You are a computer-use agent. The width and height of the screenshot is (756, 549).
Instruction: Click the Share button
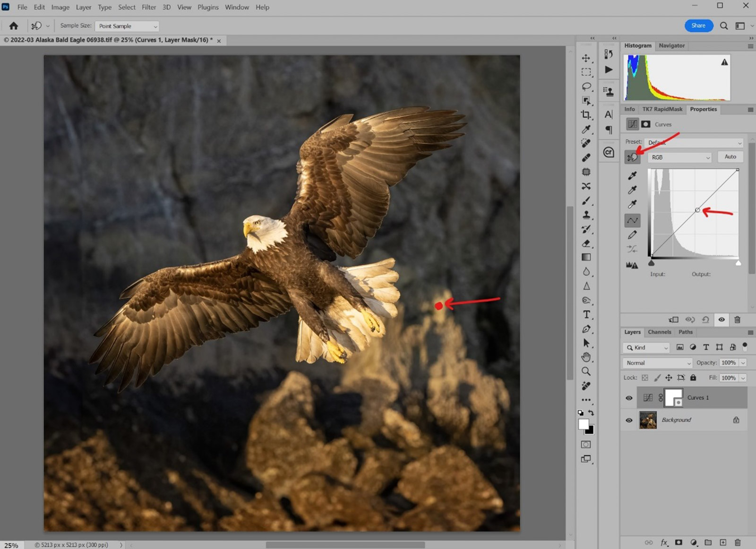point(698,26)
